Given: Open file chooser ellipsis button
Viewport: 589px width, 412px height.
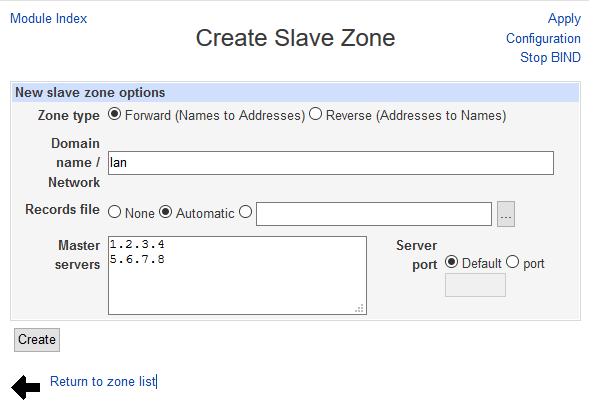Looking at the screenshot, I should click(506, 214).
